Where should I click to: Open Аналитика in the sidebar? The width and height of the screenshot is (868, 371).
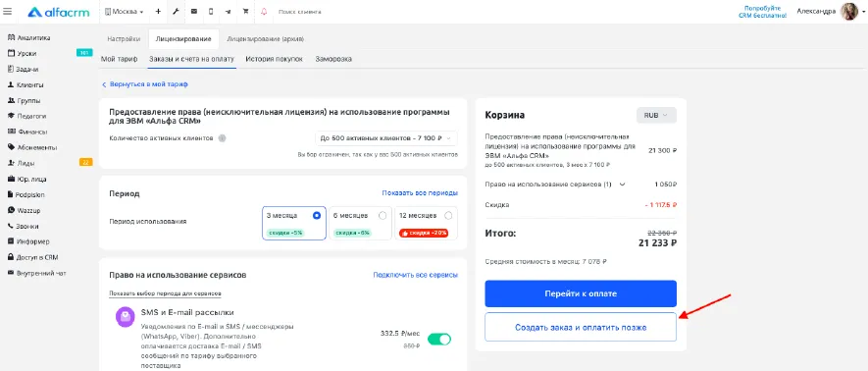point(29,38)
